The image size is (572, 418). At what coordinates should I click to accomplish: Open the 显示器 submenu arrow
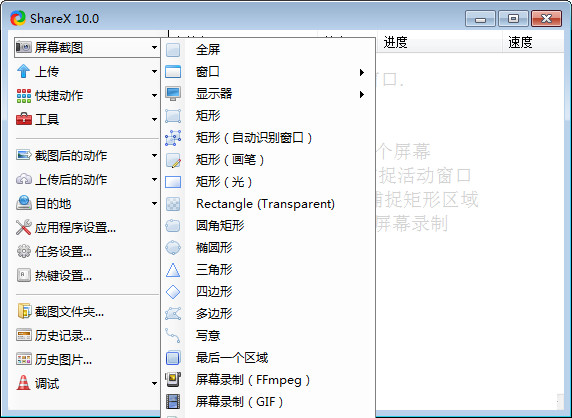tap(362, 94)
